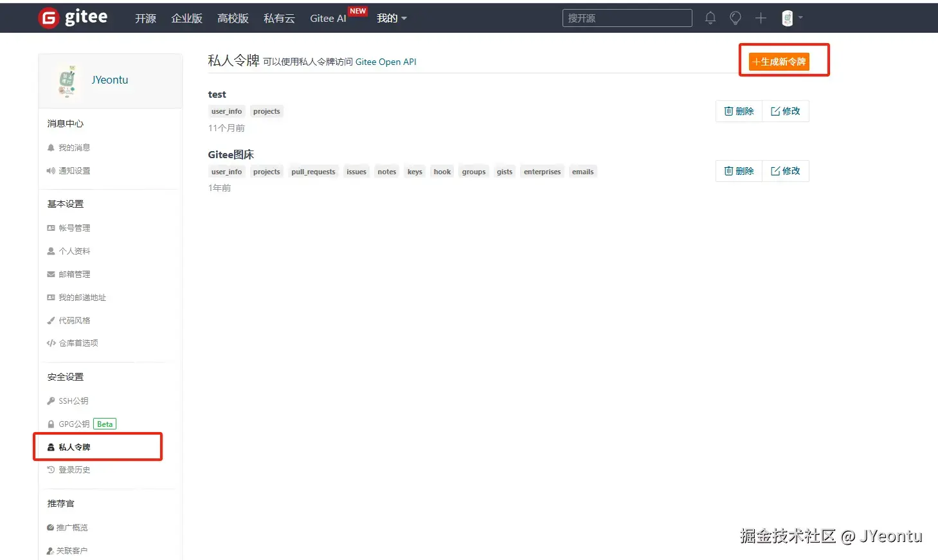
Task: Click the emails scope tag
Action: coord(583,172)
